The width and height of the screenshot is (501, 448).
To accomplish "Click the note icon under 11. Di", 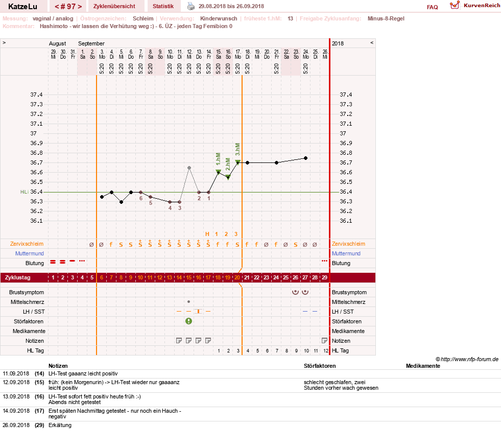I will pyautogui.click(x=179, y=341).
